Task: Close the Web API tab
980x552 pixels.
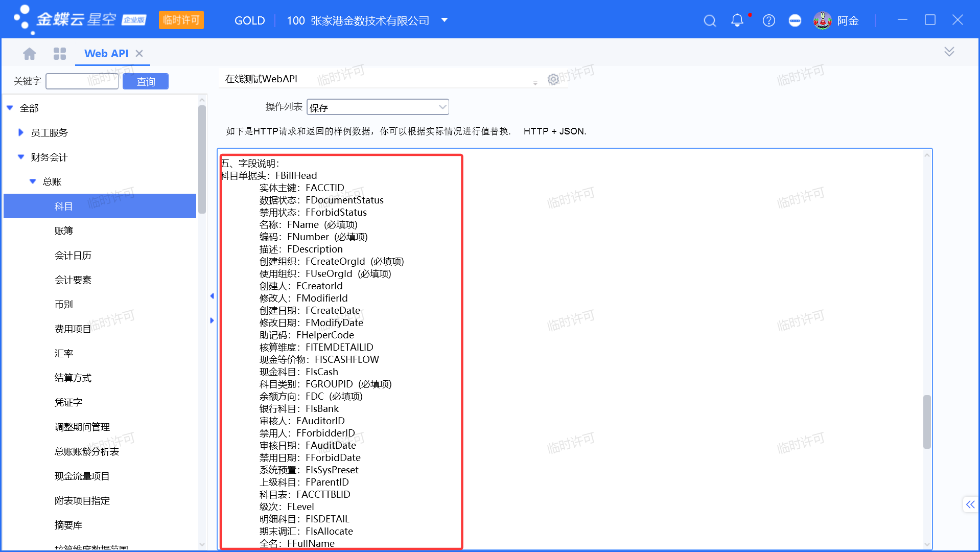Action: coord(139,53)
